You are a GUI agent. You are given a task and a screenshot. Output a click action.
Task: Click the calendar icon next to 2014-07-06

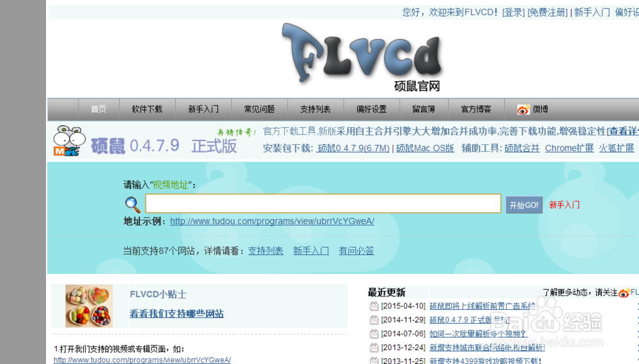click(x=374, y=333)
